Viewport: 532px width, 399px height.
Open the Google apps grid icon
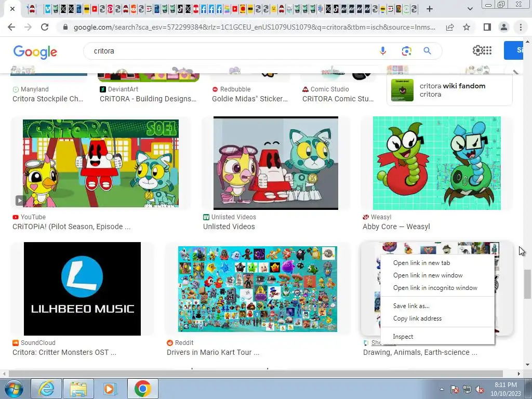click(487, 50)
